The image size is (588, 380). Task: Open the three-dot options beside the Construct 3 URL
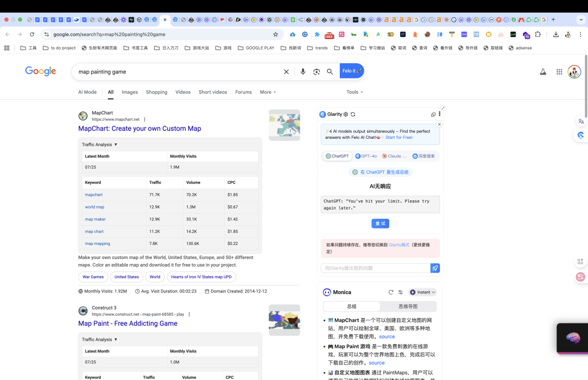[189, 314]
